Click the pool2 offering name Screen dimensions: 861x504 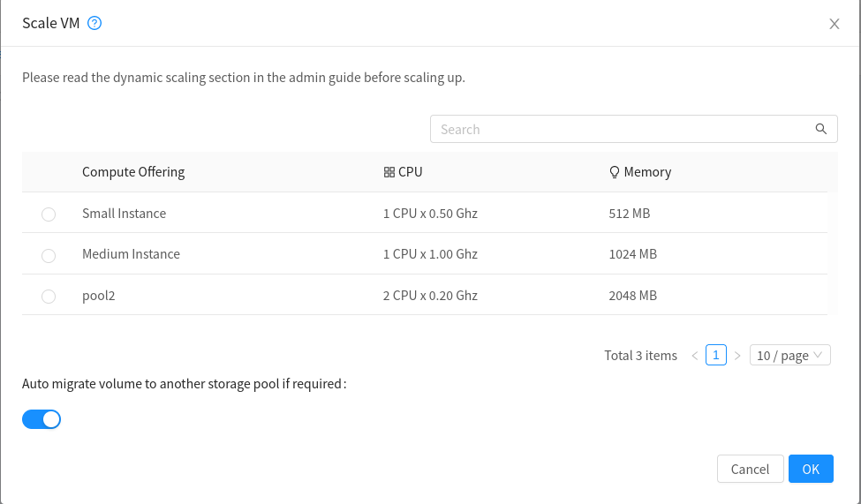99,296
